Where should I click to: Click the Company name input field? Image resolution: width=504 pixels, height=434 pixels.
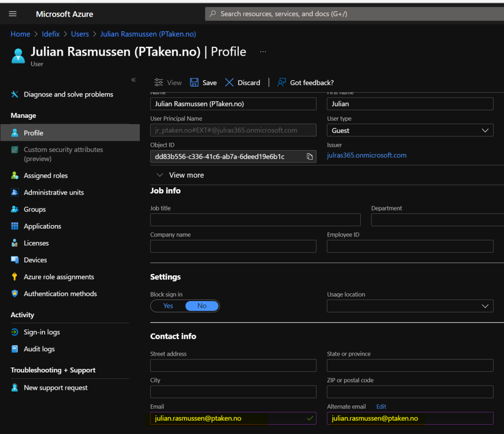tap(233, 246)
